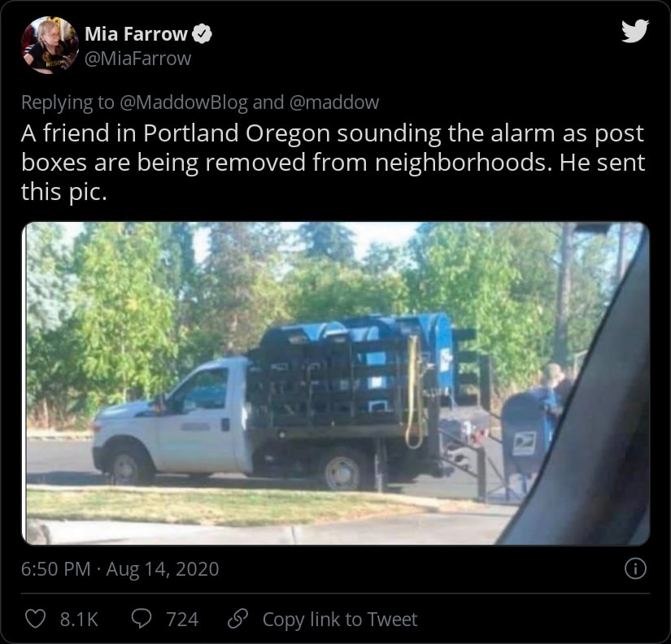Screen dimensions: 671x644
Task: Like the tweet with the heart icon
Action: tap(35, 619)
